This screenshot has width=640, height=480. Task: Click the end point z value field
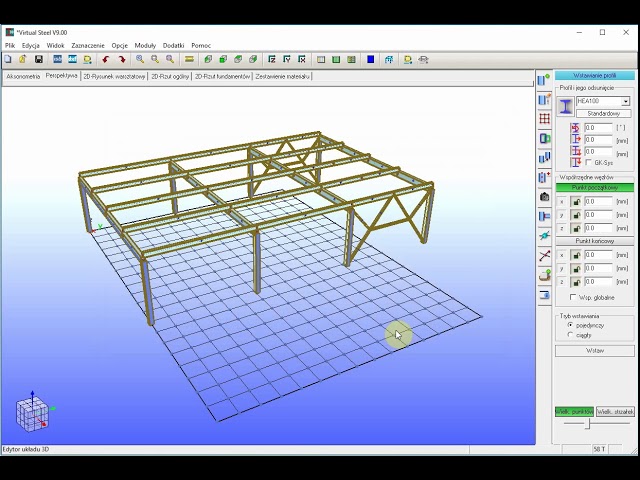click(x=598, y=282)
